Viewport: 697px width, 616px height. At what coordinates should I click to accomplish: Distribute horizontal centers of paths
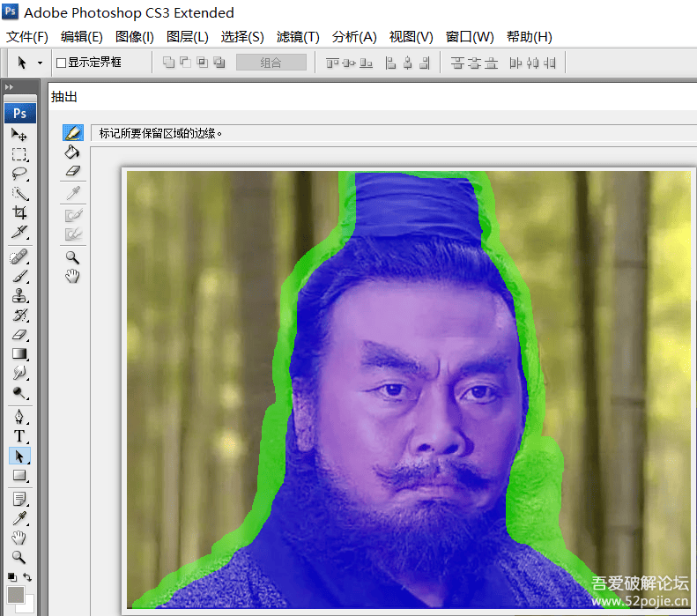(532, 63)
